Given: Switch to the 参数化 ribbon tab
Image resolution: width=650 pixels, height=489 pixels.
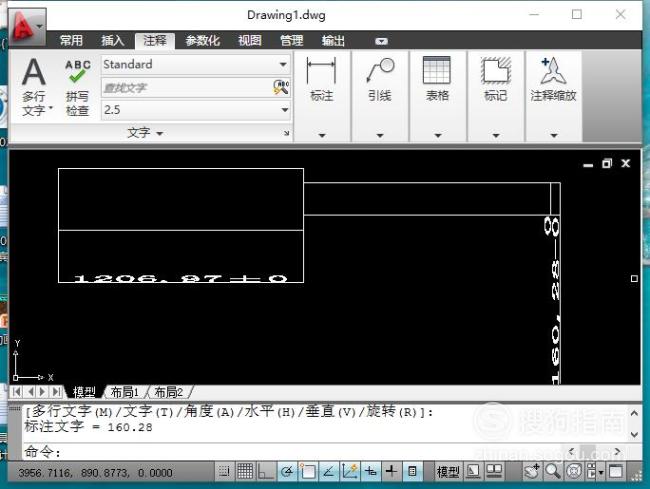Looking at the screenshot, I should pyautogui.click(x=202, y=40).
